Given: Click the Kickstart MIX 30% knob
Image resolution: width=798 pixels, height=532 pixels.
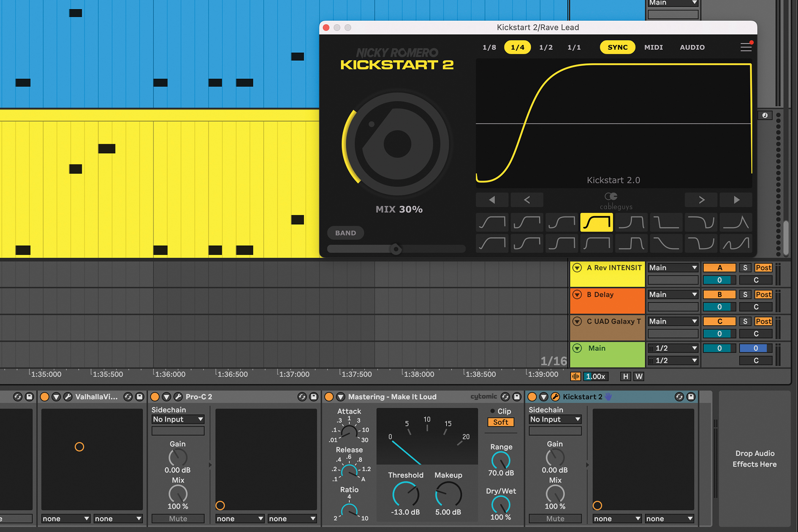Looking at the screenshot, I should point(397,144).
